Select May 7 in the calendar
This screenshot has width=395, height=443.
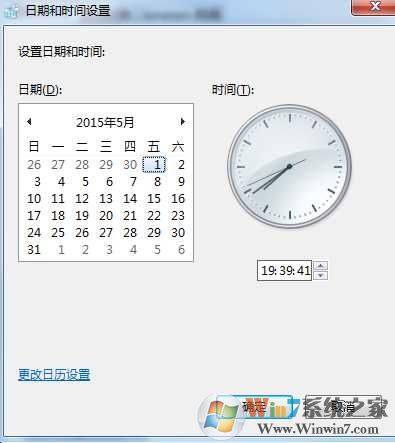132,182
